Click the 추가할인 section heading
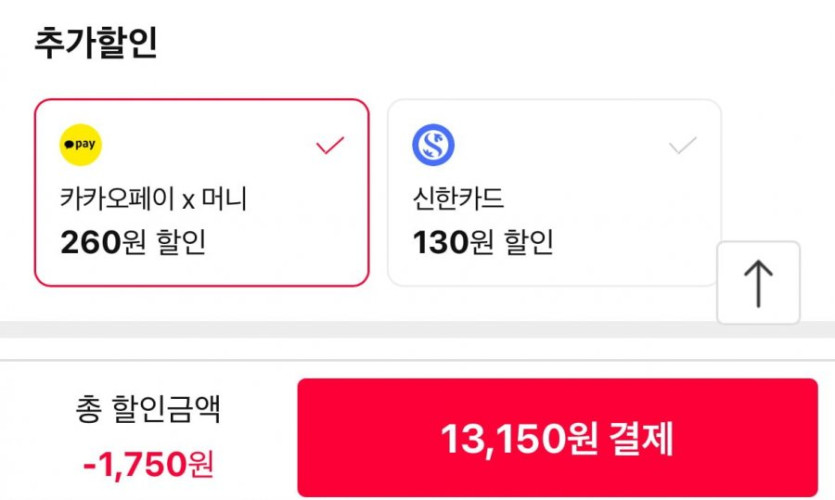This screenshot has height=500, width=835. (x=96, y=43)
